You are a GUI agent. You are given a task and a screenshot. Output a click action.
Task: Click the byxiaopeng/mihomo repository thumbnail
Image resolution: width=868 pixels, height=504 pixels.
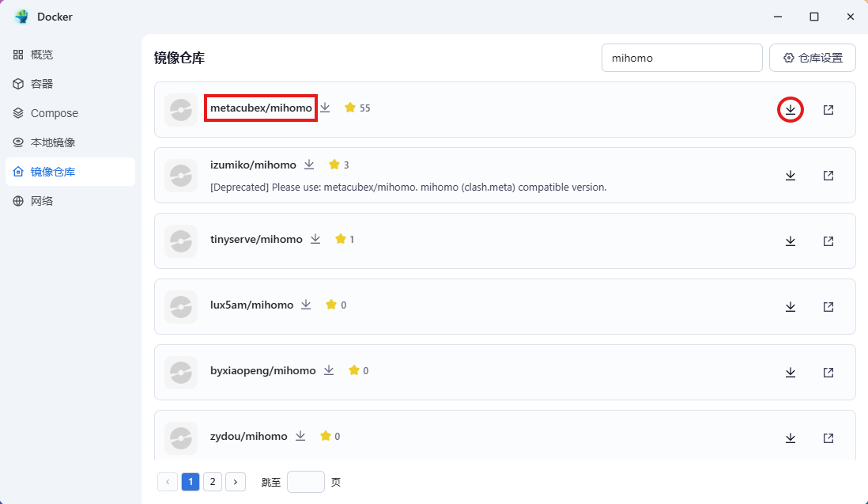coord(181,372)
